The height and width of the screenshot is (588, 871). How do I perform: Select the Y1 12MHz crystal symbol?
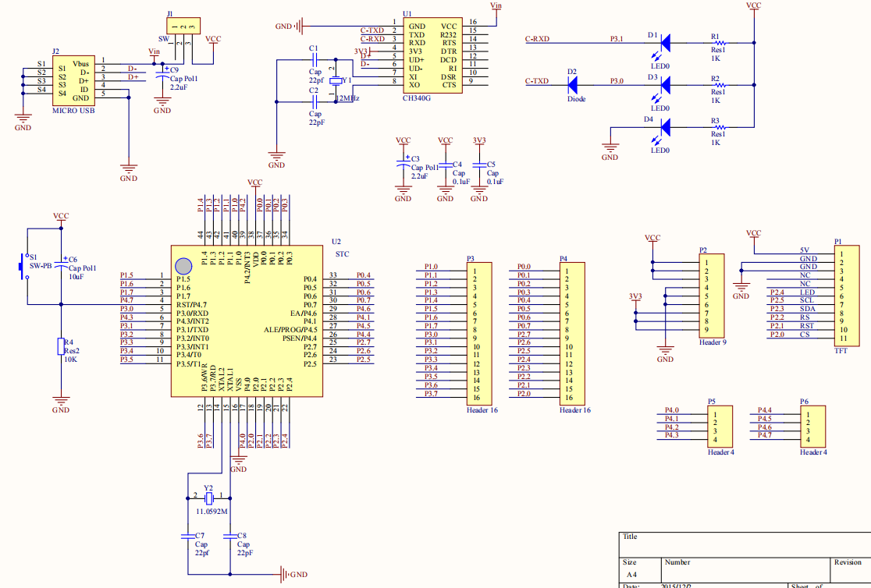tap(336, 81)
